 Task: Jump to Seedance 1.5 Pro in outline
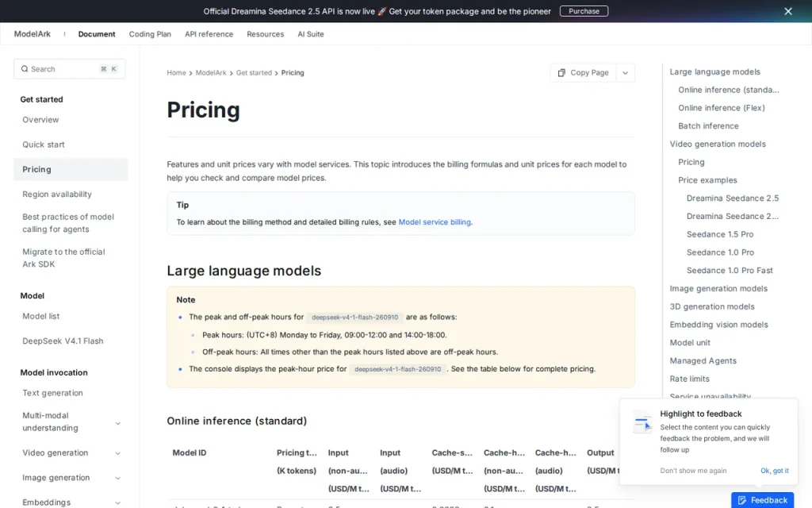[x=720, y=234]
